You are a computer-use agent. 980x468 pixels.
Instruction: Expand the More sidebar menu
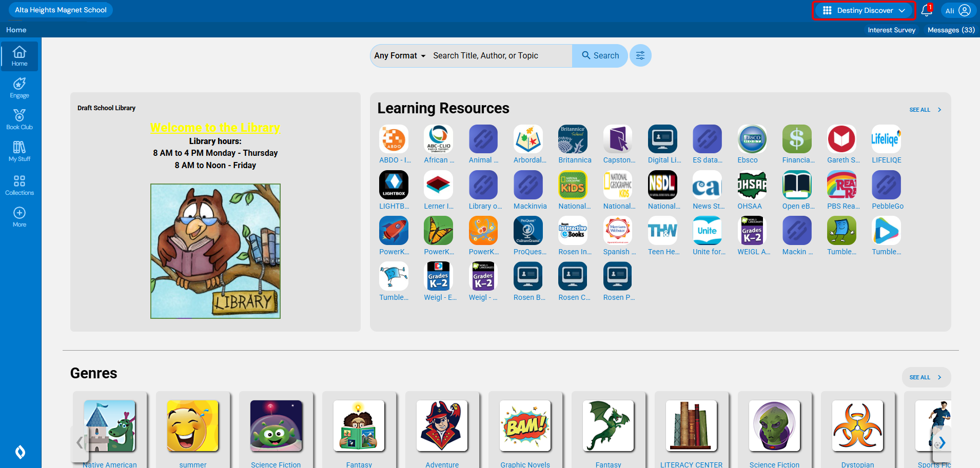[19, 217]
